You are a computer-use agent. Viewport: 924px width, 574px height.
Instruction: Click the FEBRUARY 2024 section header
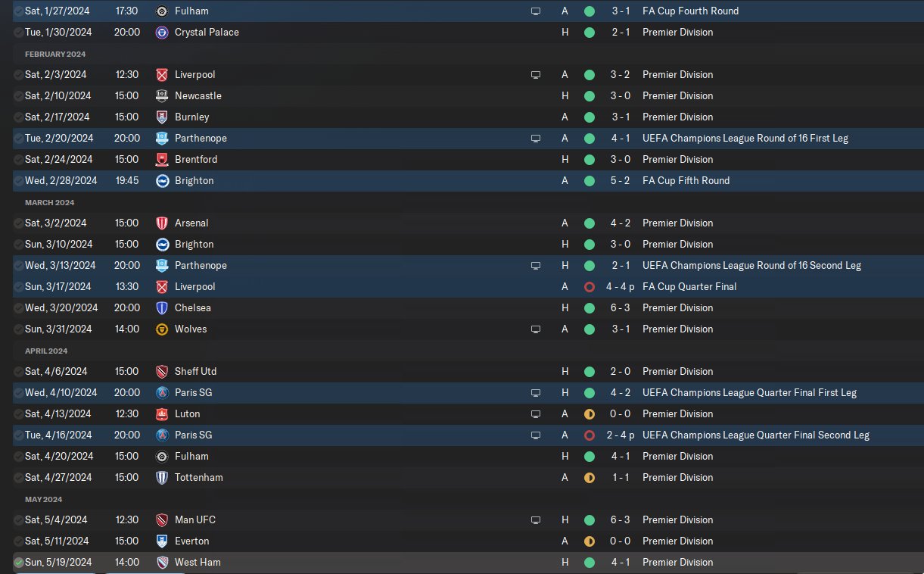pos(55,55)
